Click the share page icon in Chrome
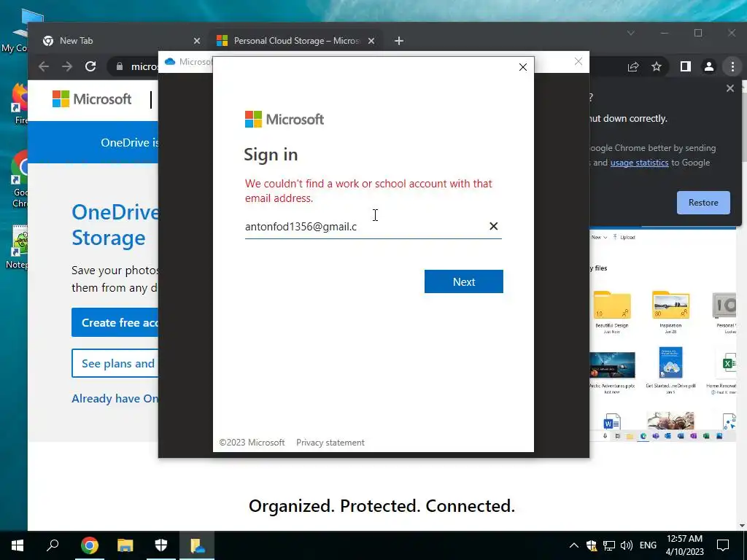Image resolution: width=747 pixels, height=560 pixels. (633, 66)
